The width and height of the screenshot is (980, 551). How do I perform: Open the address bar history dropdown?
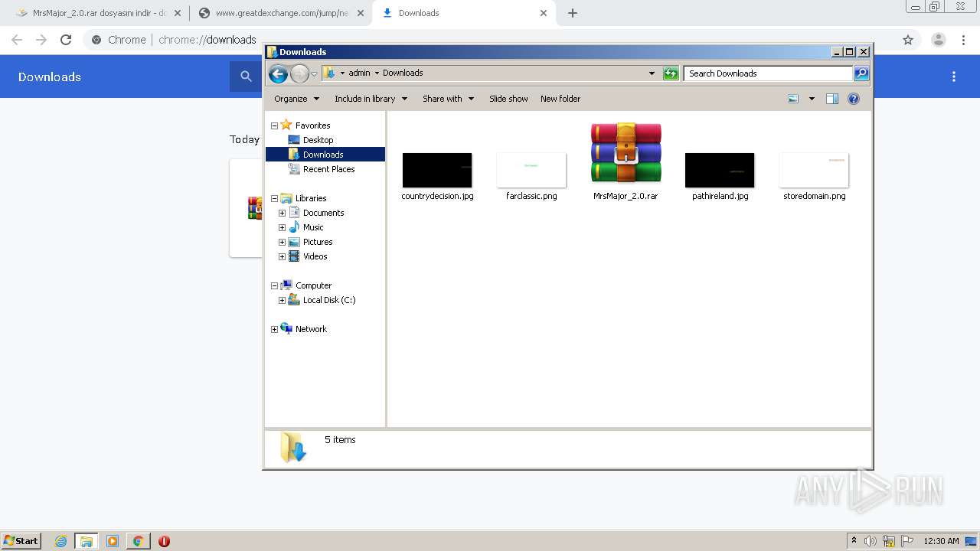(652, 73)
